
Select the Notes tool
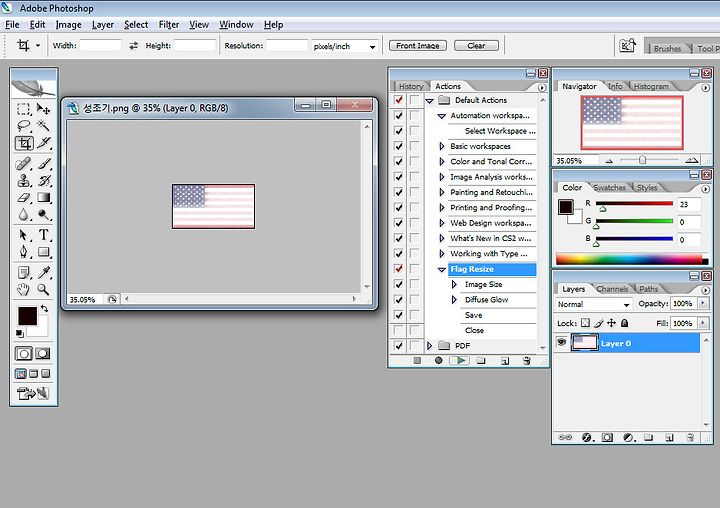pos(23,272)
